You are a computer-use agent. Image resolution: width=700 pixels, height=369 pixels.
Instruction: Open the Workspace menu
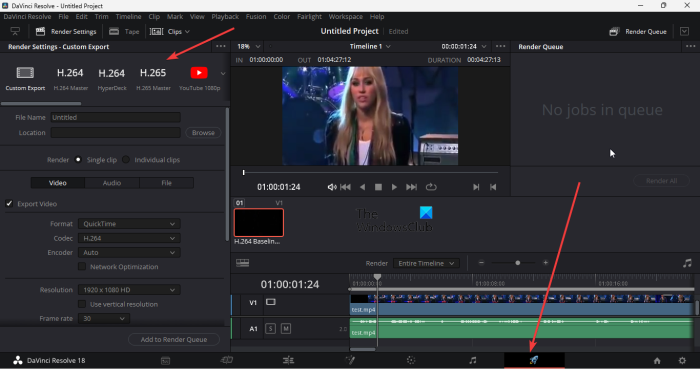(346, 17)
